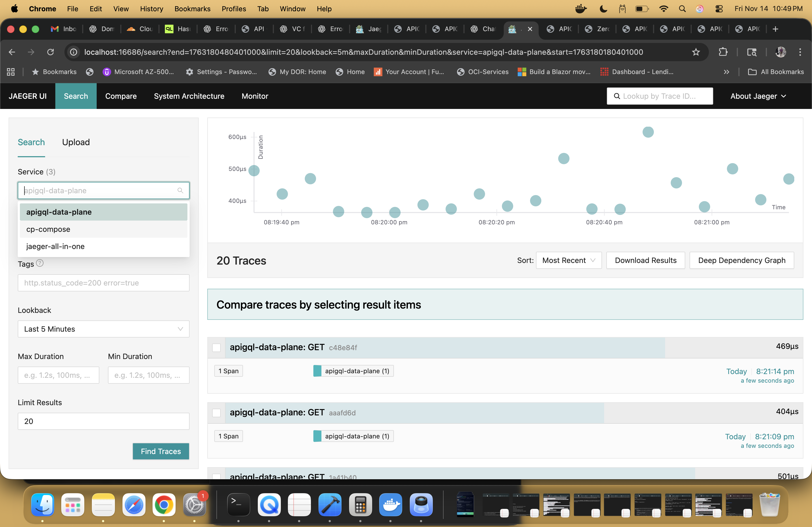Open the Most Recent sort dropdown
812x527 pixels.
tap(568, 260)
